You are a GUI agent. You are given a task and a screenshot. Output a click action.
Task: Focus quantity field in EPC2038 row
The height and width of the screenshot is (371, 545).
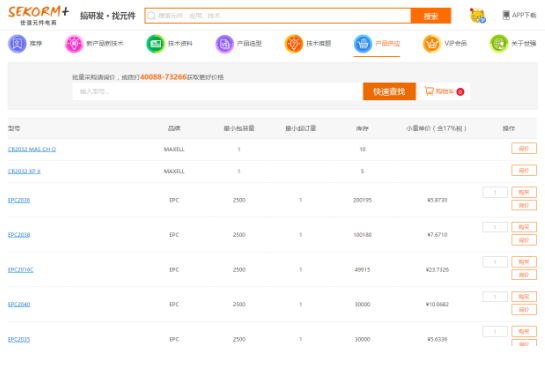coord(495,227)
